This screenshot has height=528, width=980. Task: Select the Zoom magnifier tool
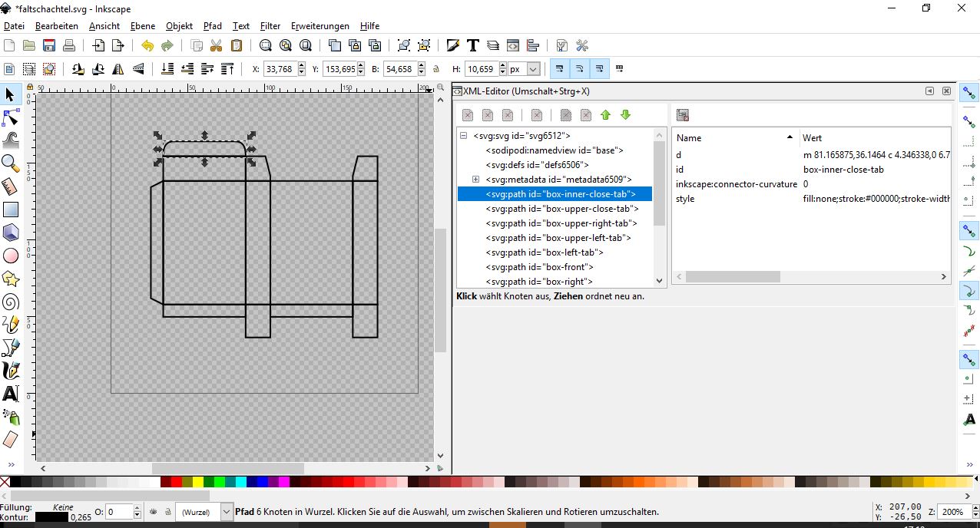pyautogui.click(x=11, y=162)
